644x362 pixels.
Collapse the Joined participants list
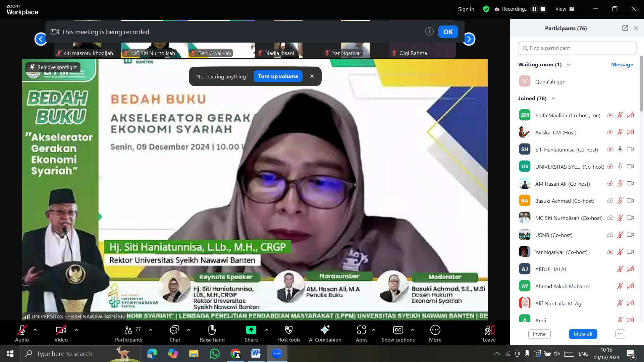tap(553, 99)
